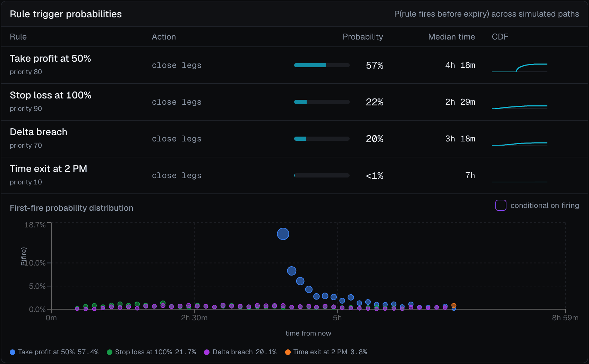Click the 20% probability value

click(375, 139)
